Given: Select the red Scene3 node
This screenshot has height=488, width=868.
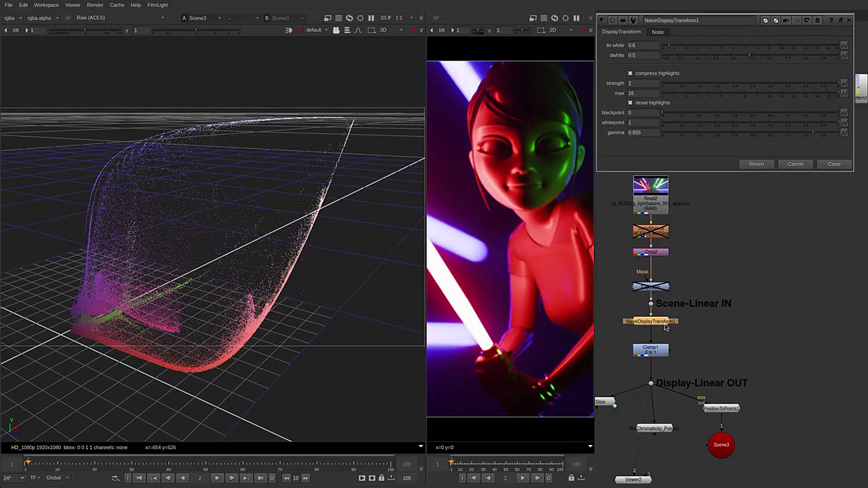Looking at the screenshot, I should point(721,445).
